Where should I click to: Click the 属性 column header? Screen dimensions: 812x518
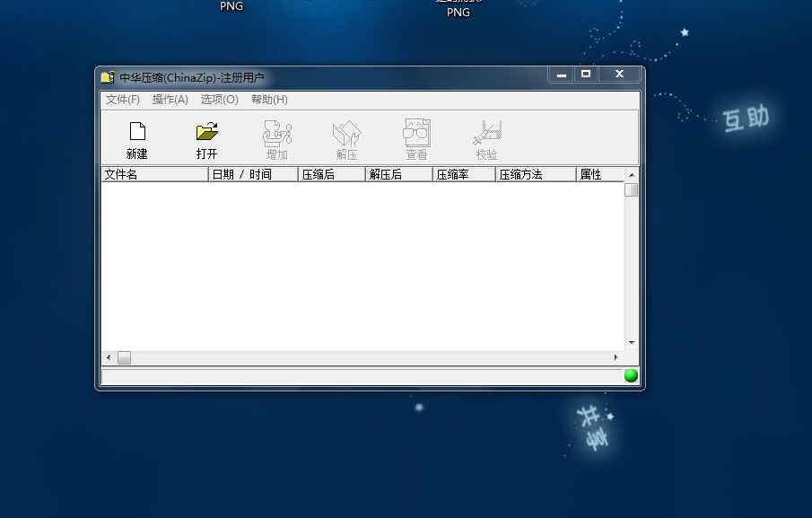[600, 174]
